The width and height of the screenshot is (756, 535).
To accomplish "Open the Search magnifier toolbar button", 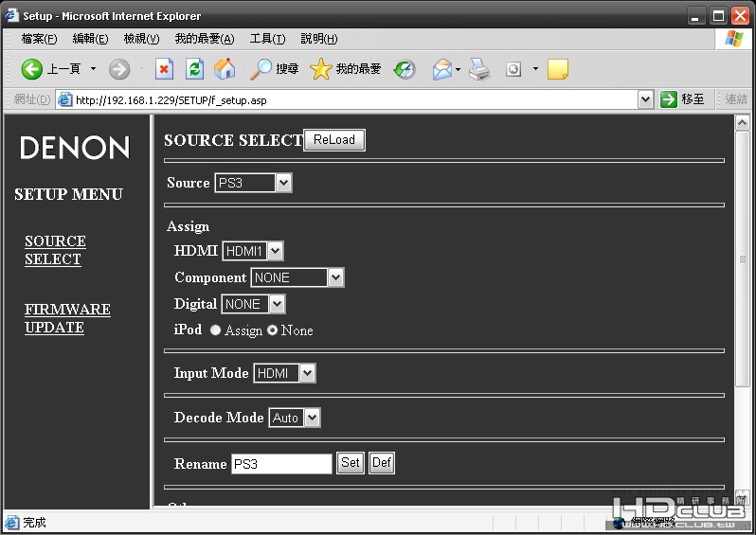I will [x=275, y=69].
